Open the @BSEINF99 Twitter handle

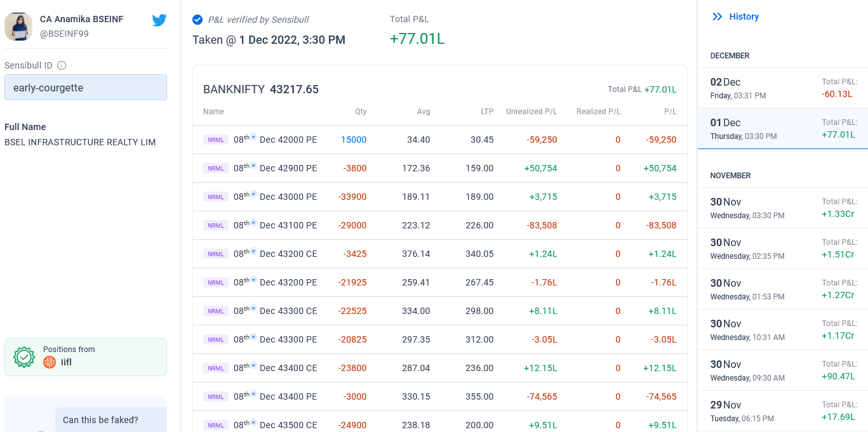[64, 34]
